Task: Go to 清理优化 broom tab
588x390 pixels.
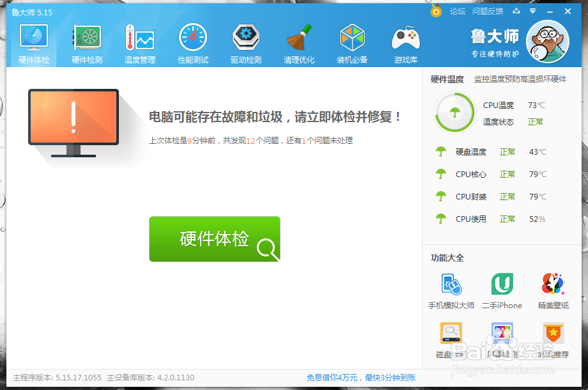Action: (x=299, y=44)
